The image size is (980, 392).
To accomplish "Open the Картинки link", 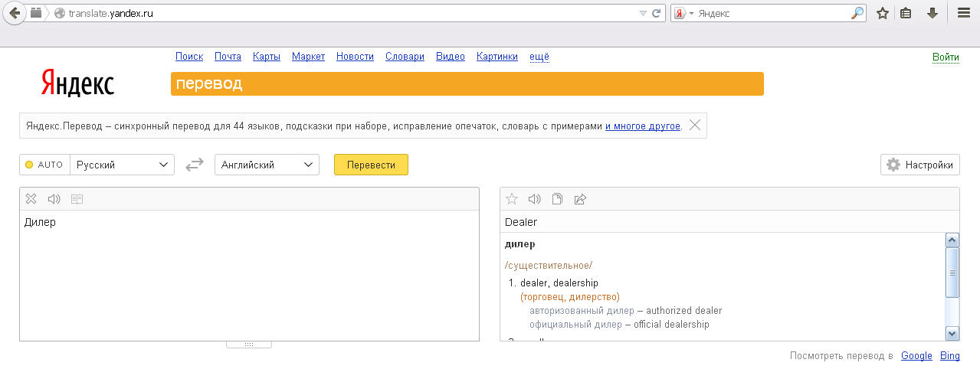I will (497, 57).
